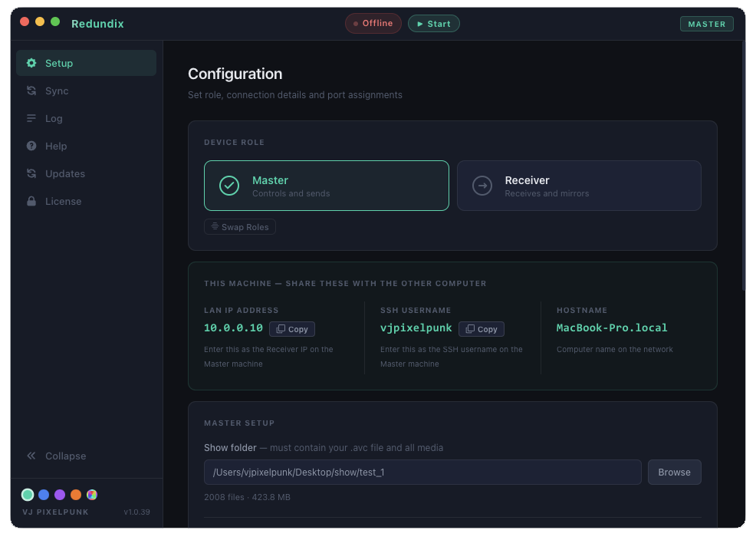
Task: Click the vertical scrollbar on the right
Action: point(744,165)
